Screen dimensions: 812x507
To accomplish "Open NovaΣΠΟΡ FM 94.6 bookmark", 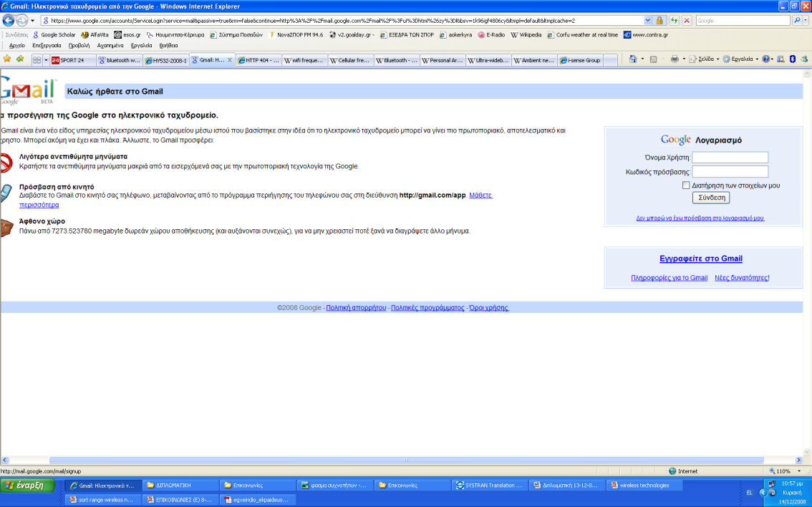I will 296,34.
